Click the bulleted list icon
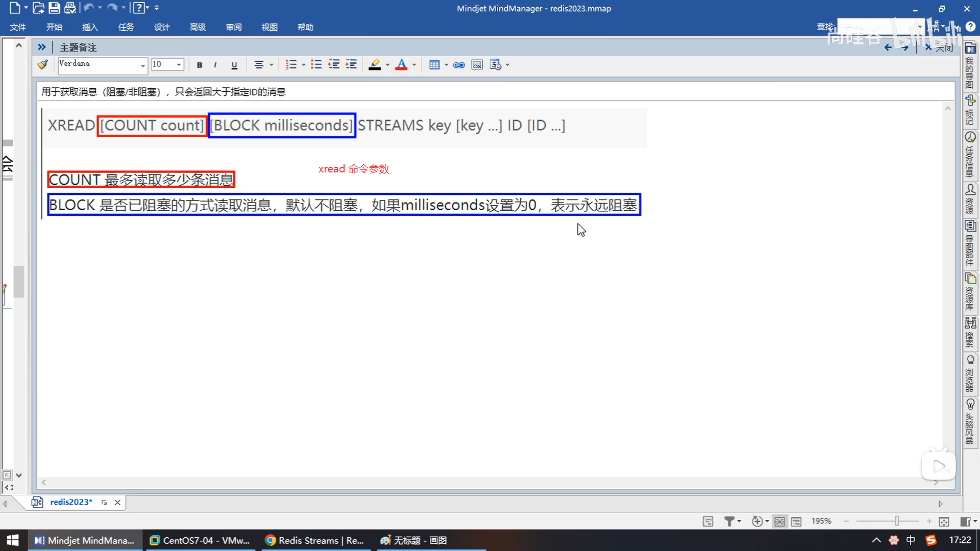 coord(316,65)
